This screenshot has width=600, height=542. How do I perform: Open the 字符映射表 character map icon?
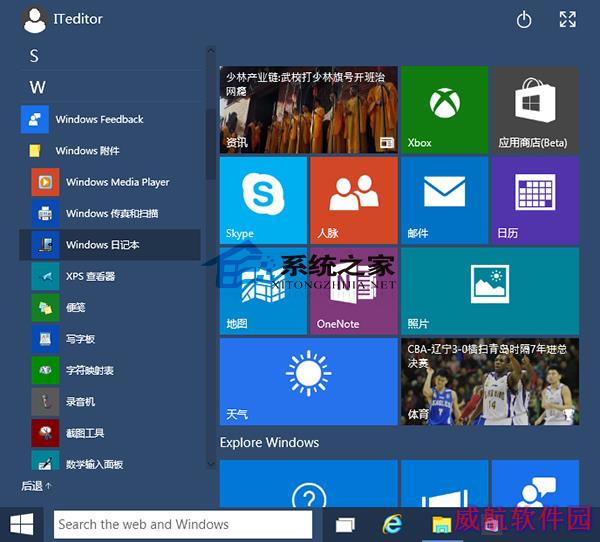(45, 370)
